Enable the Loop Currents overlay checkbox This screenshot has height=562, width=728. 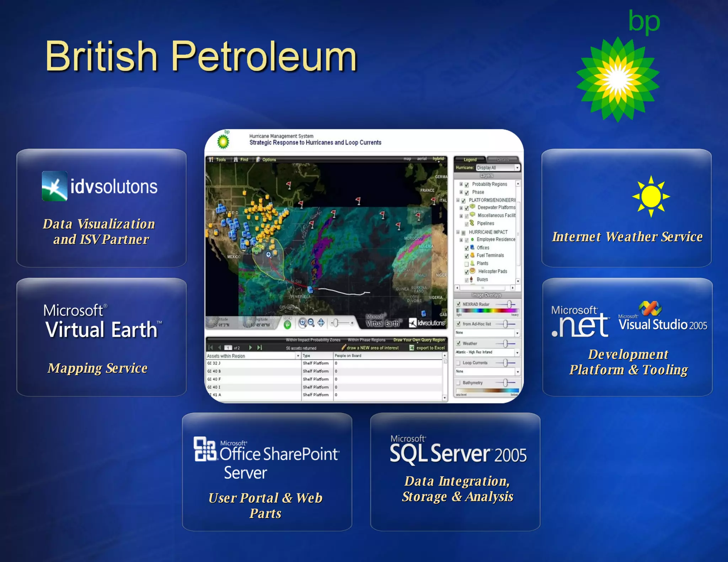click(459, 363)
